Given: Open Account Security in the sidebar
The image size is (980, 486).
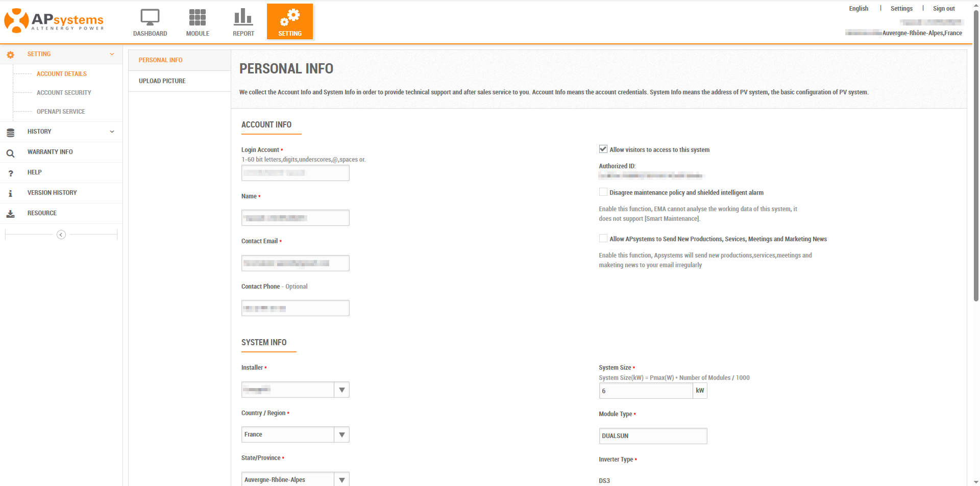Looking at the screenshot, I should point(64,93).
